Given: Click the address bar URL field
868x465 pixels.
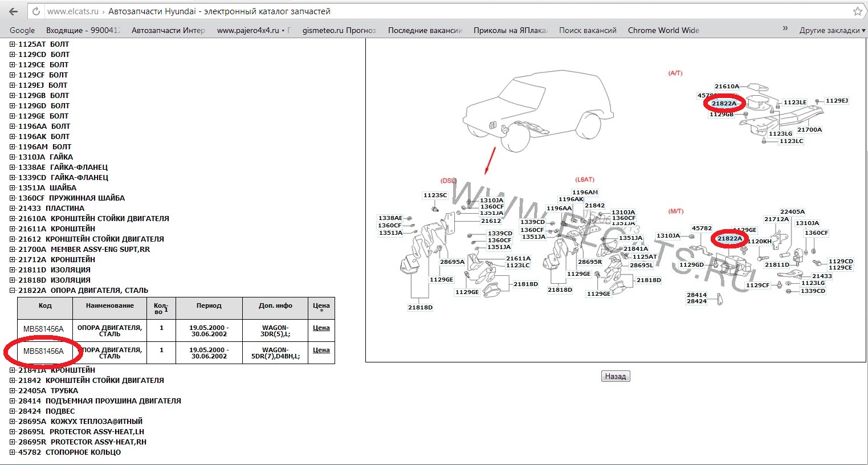Looking at the screenshot, I should pyautogui.click(x=399, y=11).
